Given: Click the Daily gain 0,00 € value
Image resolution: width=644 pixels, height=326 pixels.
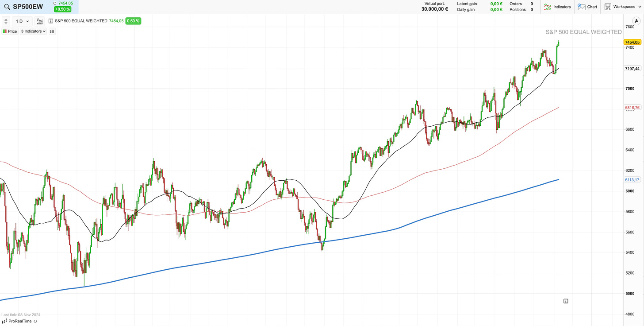Looking at the screenshot, I should click(x=496, y=9).
